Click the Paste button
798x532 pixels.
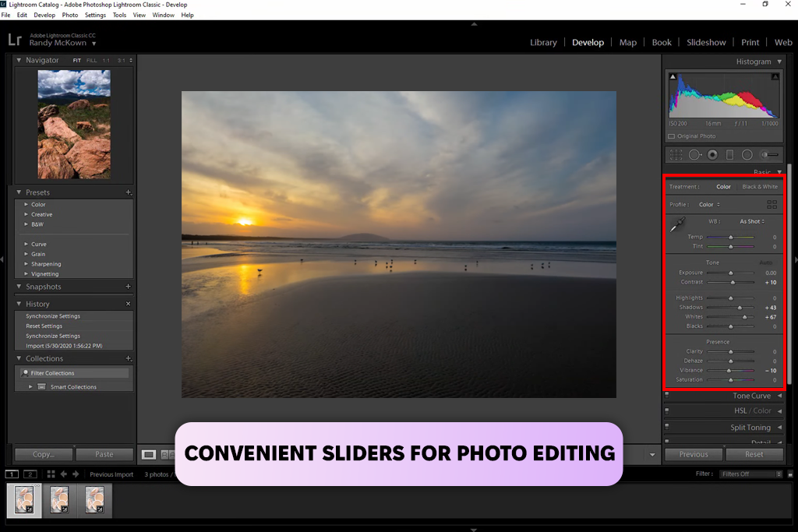104,454
